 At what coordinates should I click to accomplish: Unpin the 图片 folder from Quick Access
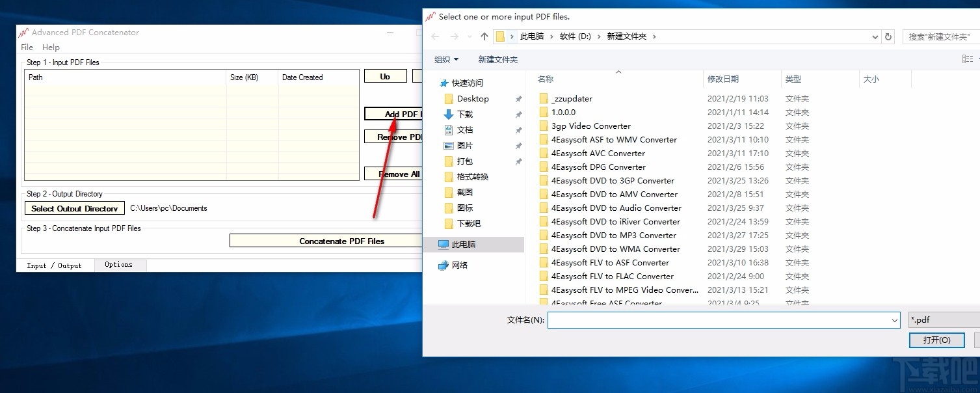point(518,145)
